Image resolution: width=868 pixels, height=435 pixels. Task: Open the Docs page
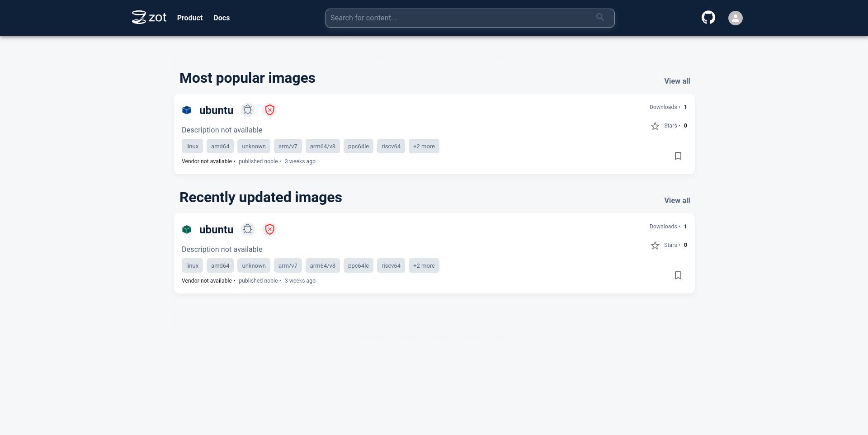221,18
